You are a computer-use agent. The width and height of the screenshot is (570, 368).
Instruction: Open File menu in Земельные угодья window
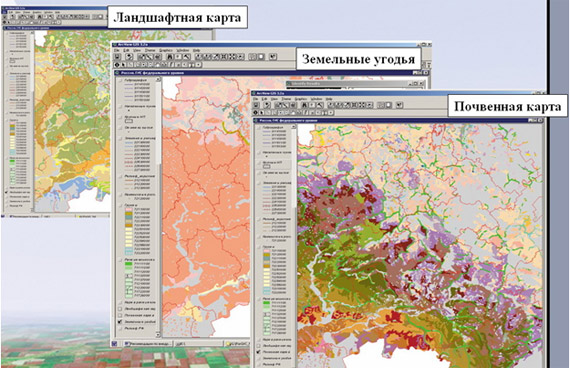(117, 50)
